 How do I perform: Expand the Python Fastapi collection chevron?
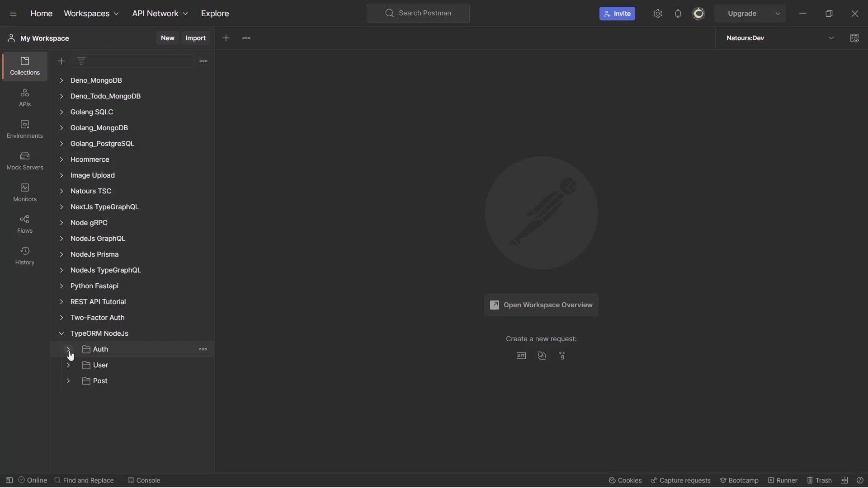pos(61,286)
